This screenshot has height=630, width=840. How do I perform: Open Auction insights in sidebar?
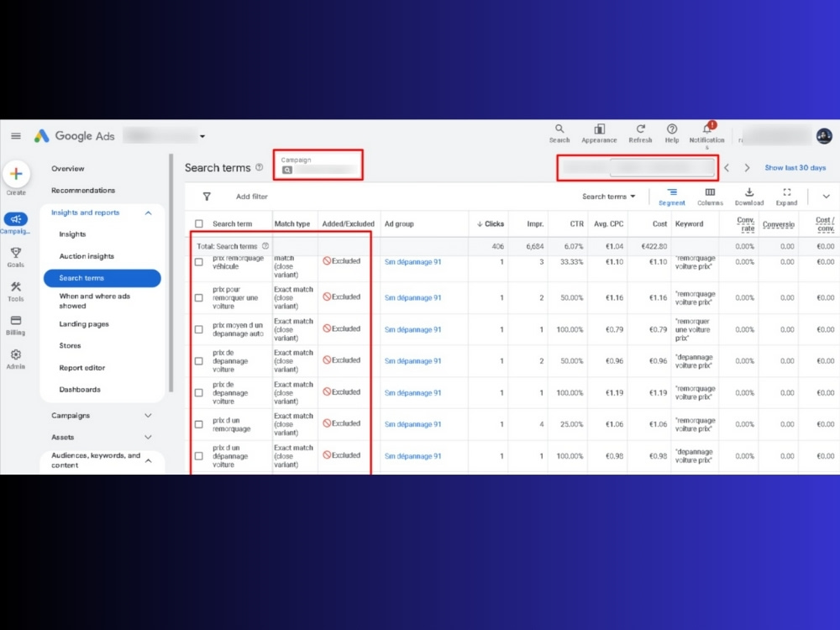coord(87,256)
